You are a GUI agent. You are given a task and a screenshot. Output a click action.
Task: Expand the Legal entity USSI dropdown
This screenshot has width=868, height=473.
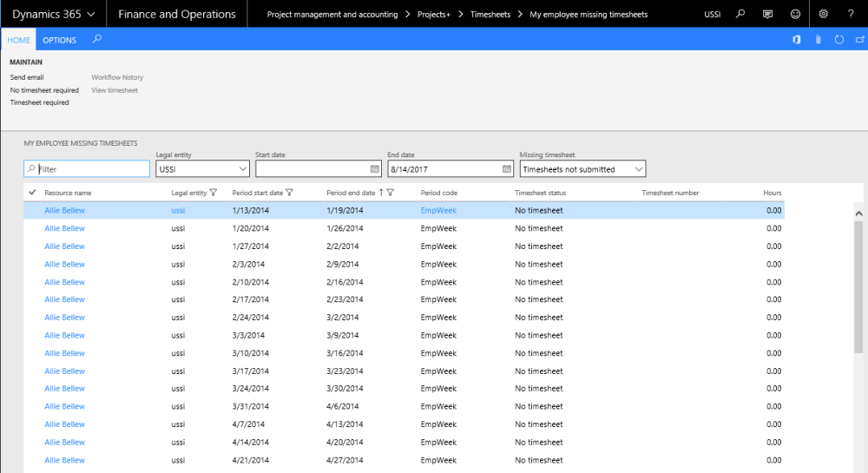[x=241, y=169]
